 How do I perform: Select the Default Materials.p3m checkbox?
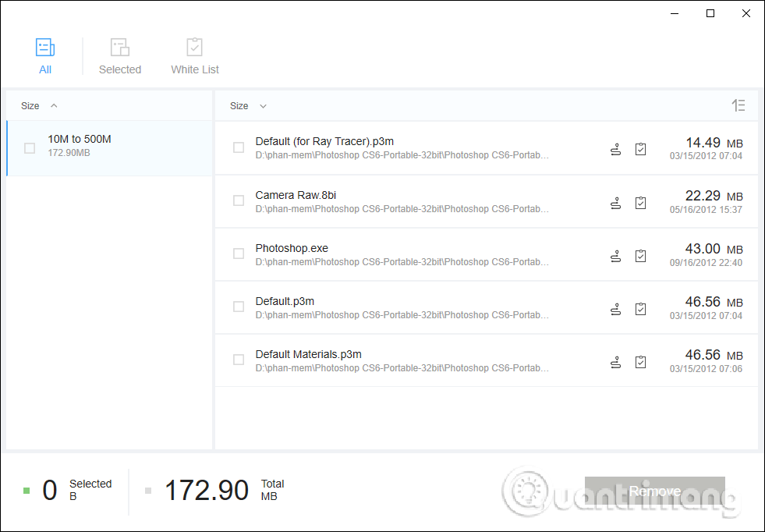click(x=239, y=360)
